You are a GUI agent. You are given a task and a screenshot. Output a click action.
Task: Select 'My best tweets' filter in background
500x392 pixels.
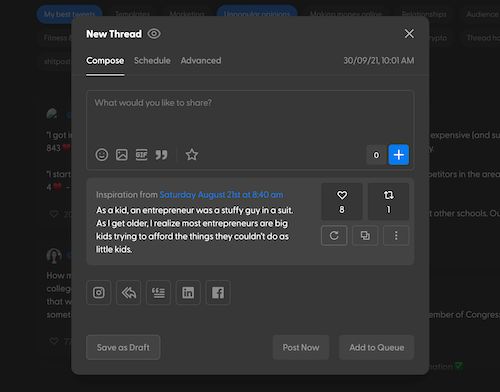pos(69,14)
